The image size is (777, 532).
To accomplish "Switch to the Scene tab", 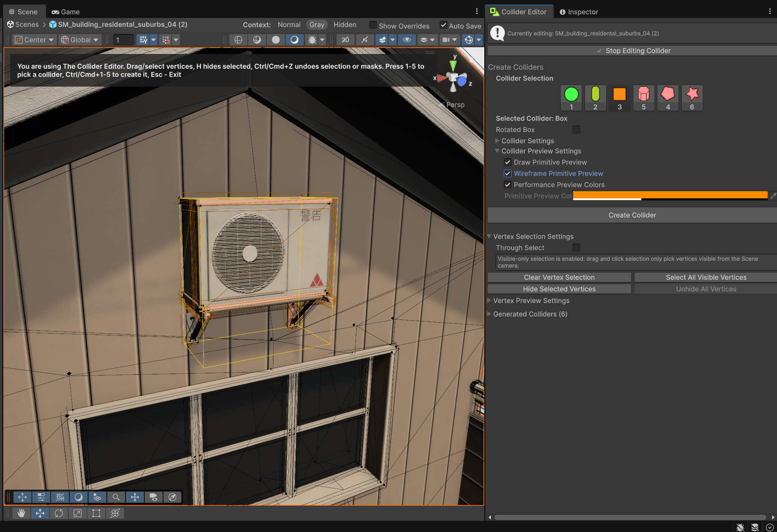I will [24, 12].
